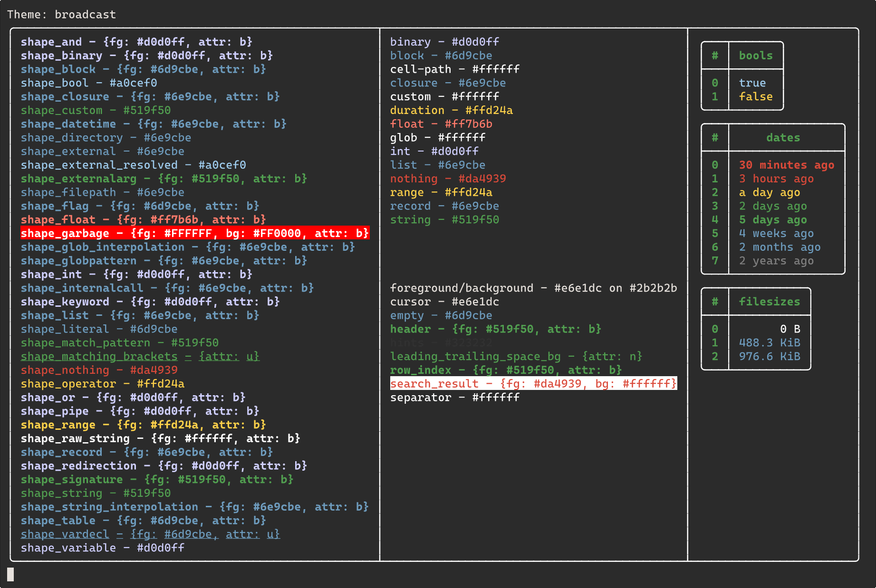This screenshot has width=876, height=588.
Task: Select the shape_raw_string line
Action: click(x=161, y=439)
